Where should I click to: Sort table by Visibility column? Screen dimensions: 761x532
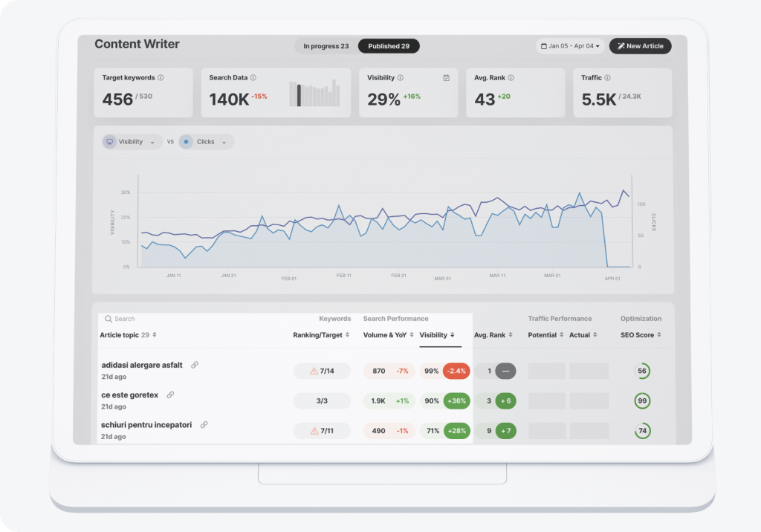(437, 335)
